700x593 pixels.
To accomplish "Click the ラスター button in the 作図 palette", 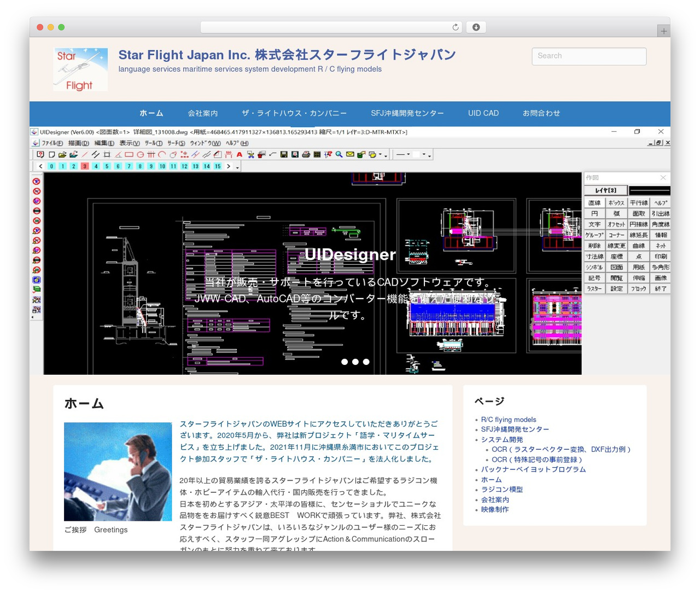I will pyautogui.click(x=594, y=289).
